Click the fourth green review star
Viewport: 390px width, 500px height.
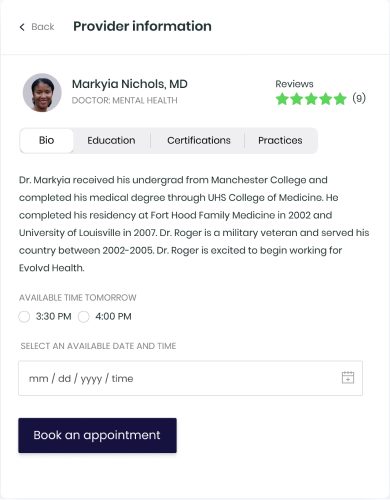point(326,99)
